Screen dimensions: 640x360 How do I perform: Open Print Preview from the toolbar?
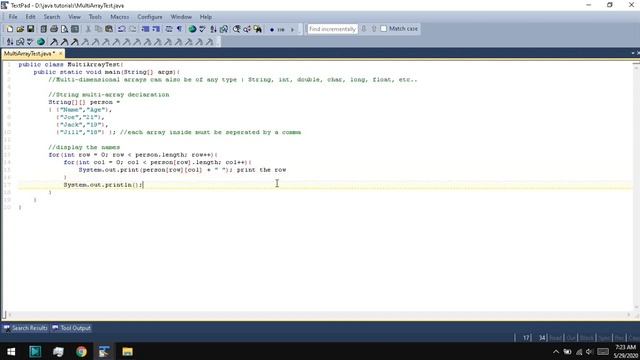click(64, 29)
